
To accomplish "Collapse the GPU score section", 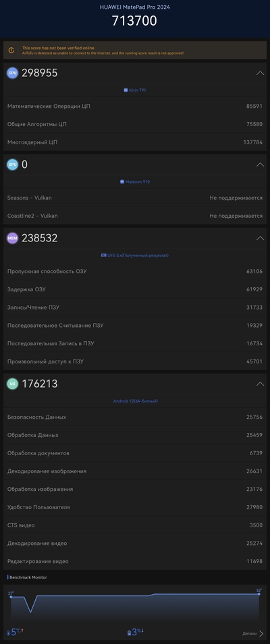I will tap(260, 165).
